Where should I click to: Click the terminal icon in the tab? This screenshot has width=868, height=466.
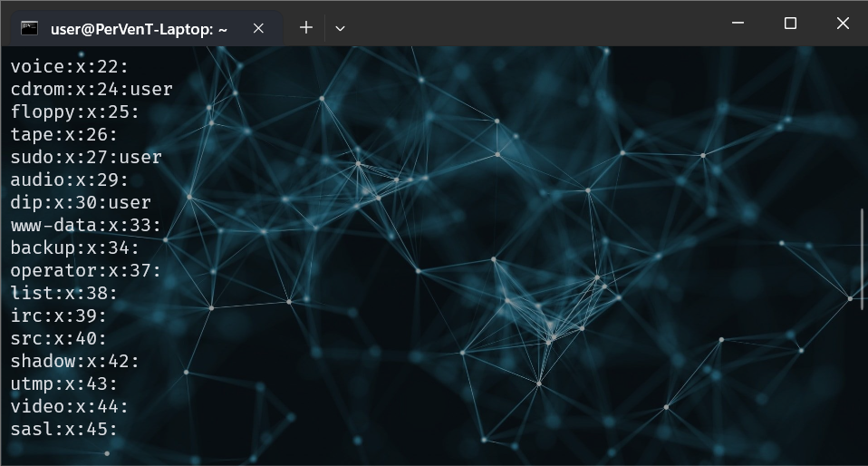(29, 28)
